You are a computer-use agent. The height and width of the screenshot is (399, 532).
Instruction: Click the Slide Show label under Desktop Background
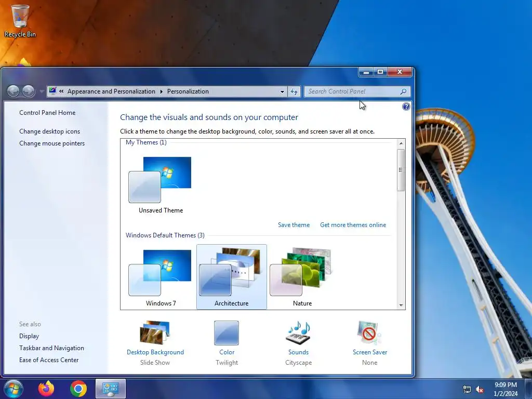click(155, 362)
